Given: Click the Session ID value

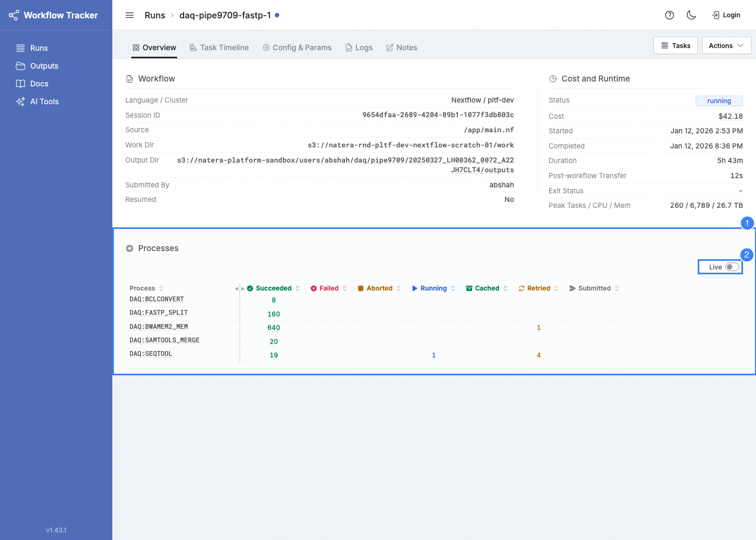Looking at the screenshot, I should (438, 115).
